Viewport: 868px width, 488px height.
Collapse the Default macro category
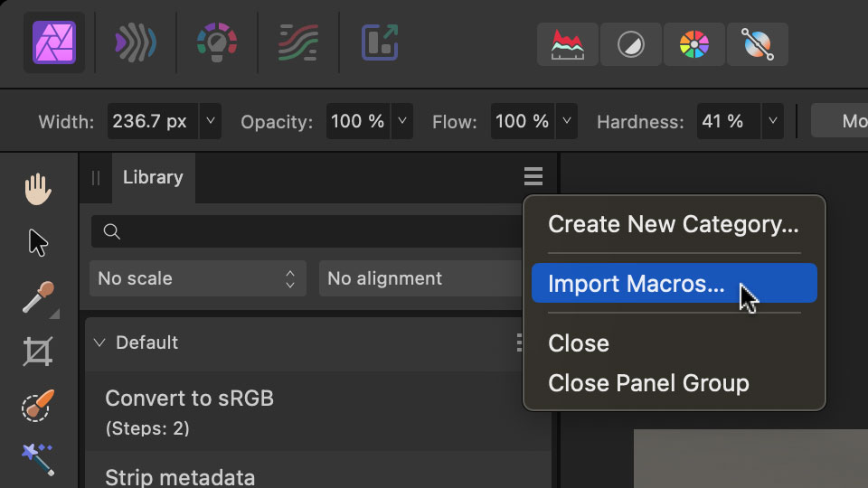(x=99, y=343)
